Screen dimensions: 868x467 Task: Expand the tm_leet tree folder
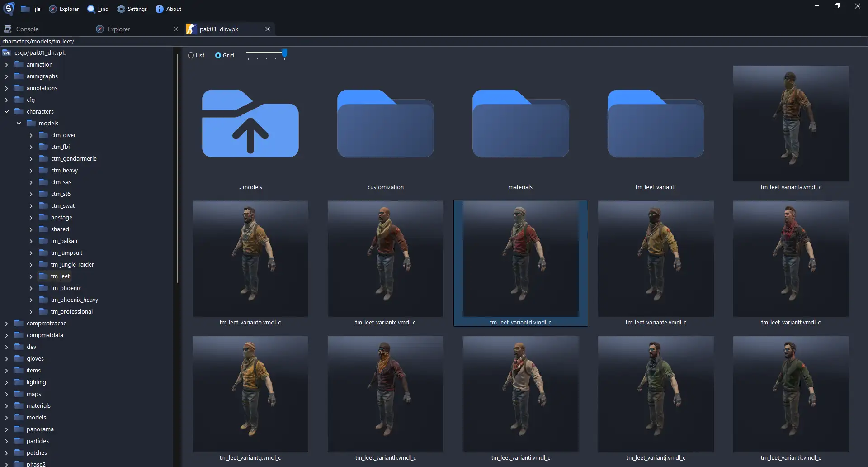point(31,276)
